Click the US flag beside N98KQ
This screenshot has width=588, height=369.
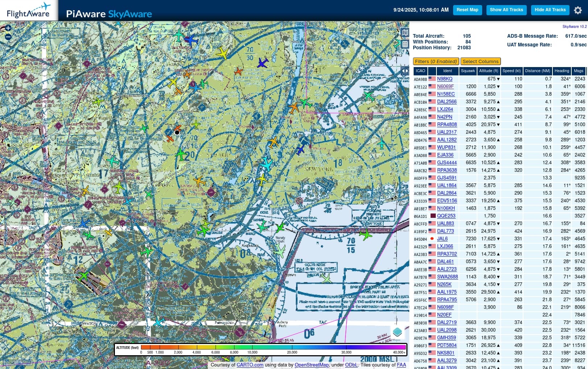pos(432,79)
